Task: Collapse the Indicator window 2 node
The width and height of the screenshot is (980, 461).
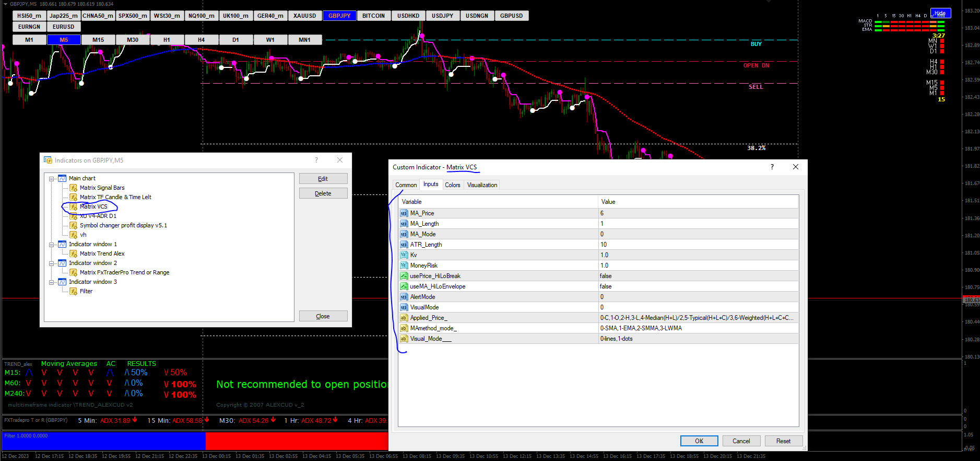Action: click(x=52, y=263)
